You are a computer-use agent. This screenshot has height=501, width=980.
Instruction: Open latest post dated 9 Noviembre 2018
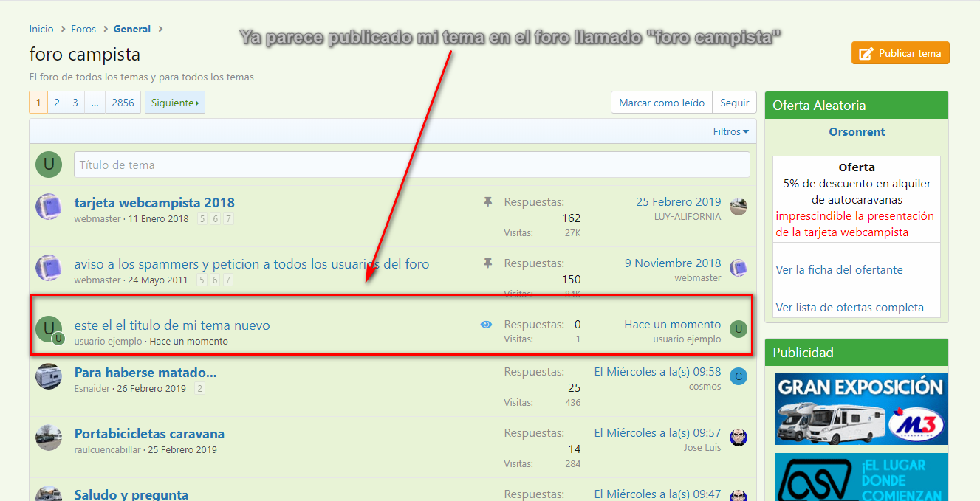(x=673, y=263)
